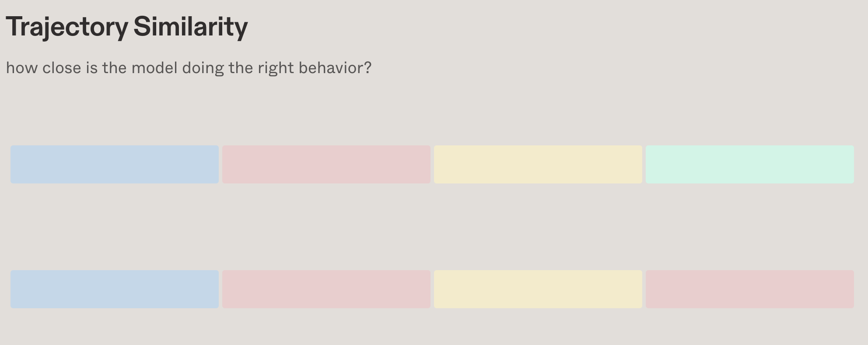
Task: Click the blue block in bottom row
Action: coord(115,289)
